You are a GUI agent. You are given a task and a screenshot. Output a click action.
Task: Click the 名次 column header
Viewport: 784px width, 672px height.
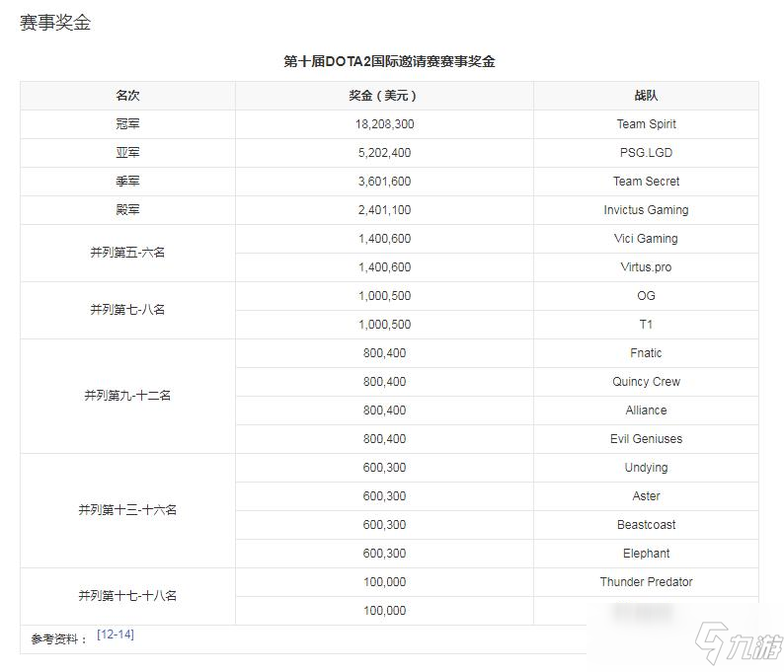[127, 95]
